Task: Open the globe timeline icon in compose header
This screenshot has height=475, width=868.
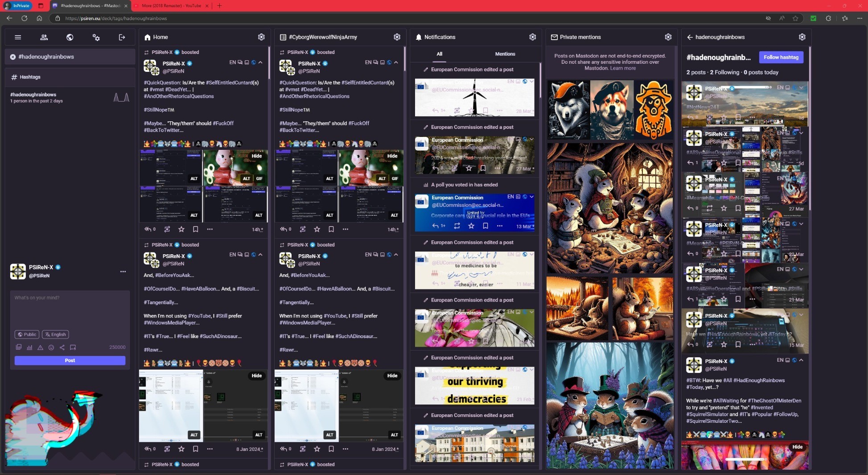Action: (70, 37)
